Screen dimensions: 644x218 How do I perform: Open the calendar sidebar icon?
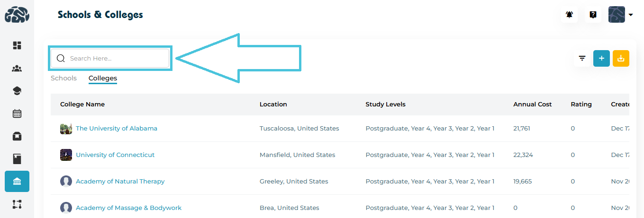click(x=17, y=113)
